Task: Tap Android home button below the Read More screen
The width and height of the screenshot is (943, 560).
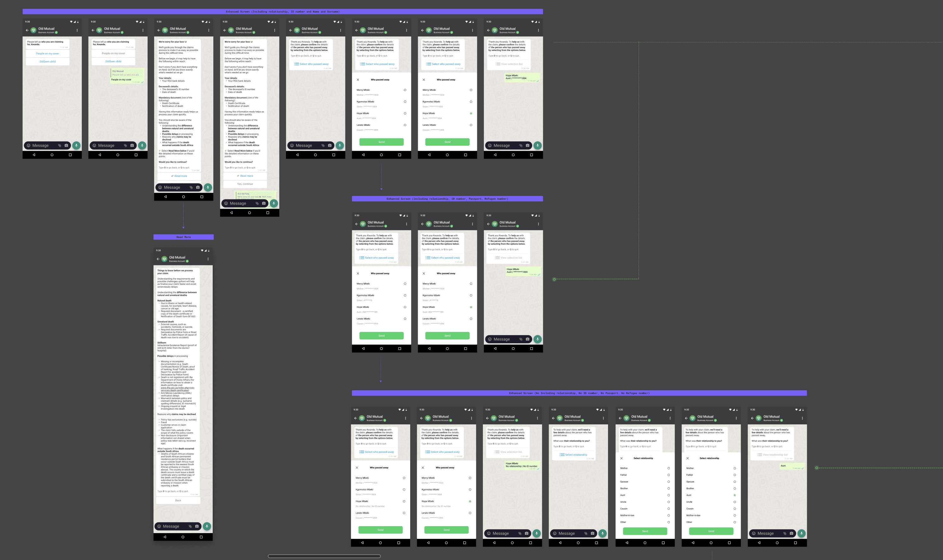Action: [x=183, y=537]
